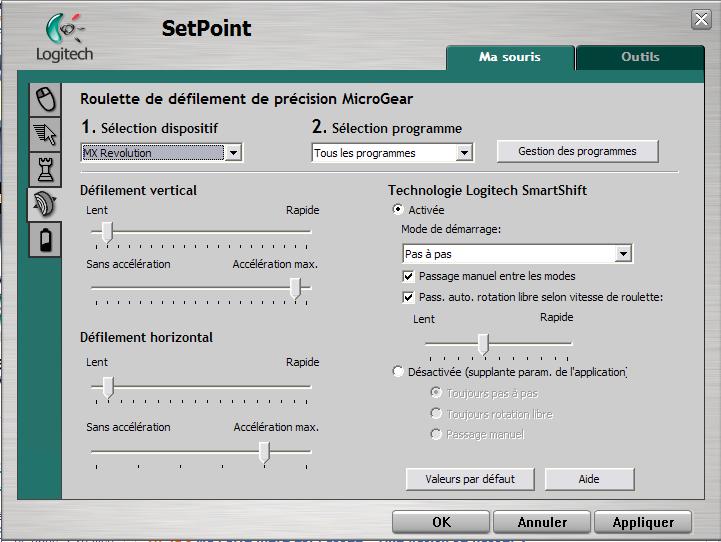Screen dimensions: 721x542
Task: Select the greyed Passage manuel radio option
Action: point(436,434)
